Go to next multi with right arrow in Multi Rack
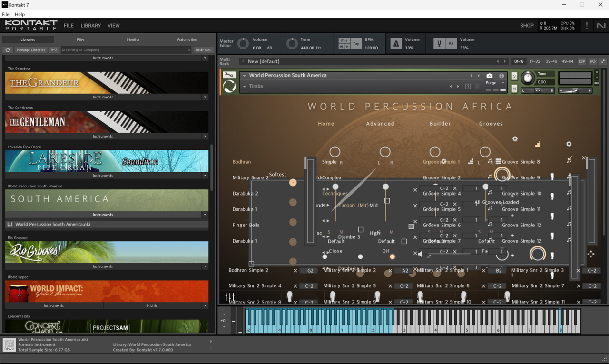Viewport: 609px width, 364px height. [505, 61]
